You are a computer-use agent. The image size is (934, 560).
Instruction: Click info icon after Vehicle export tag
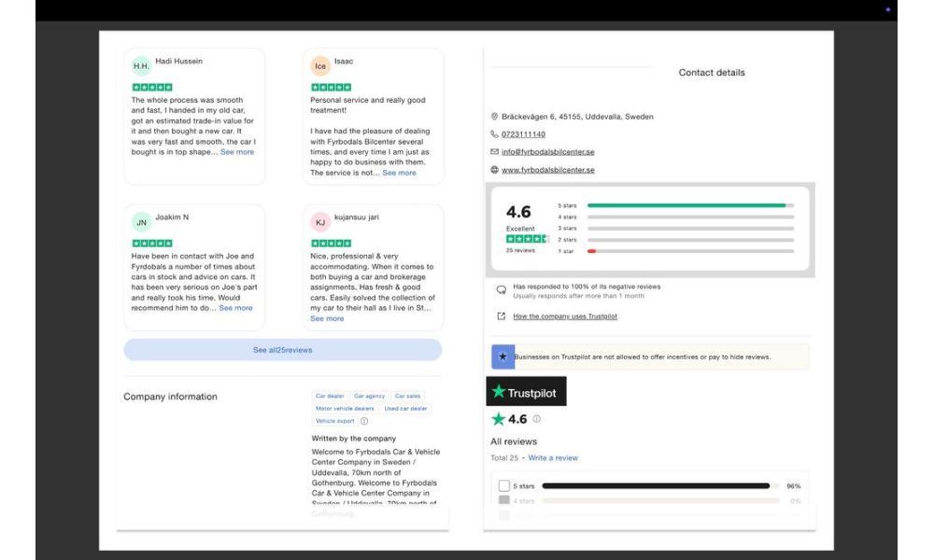tap(364, 421)
